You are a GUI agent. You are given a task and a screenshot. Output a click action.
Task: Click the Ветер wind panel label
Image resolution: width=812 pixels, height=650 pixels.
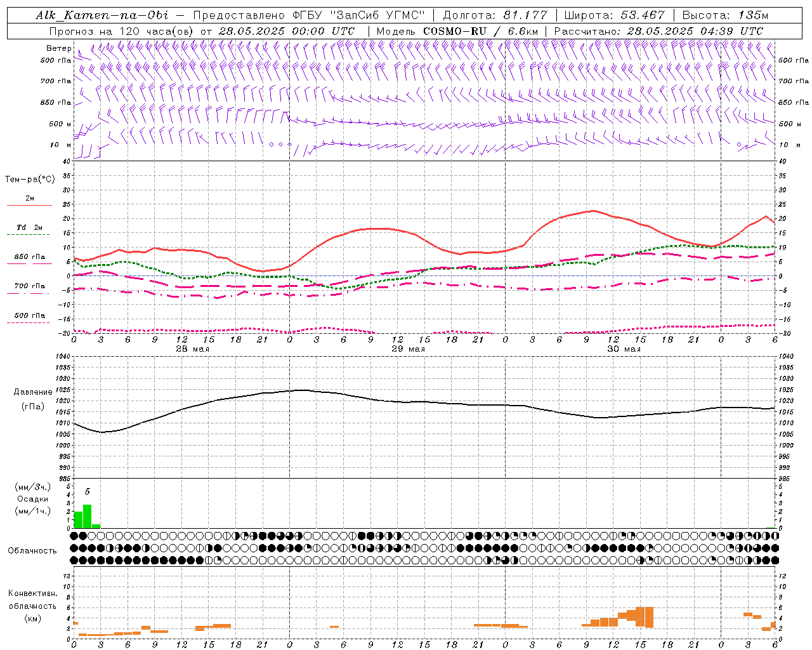point(58,48)
